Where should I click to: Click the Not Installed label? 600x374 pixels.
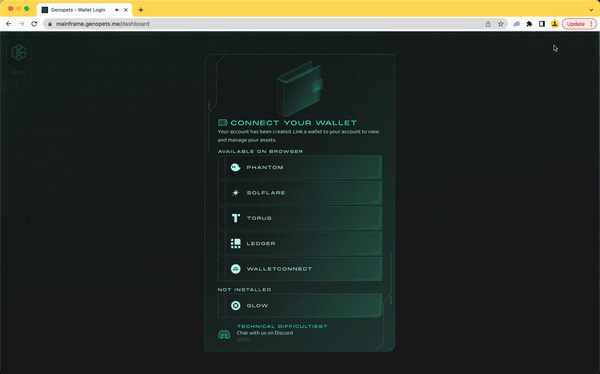click(245, 289)
